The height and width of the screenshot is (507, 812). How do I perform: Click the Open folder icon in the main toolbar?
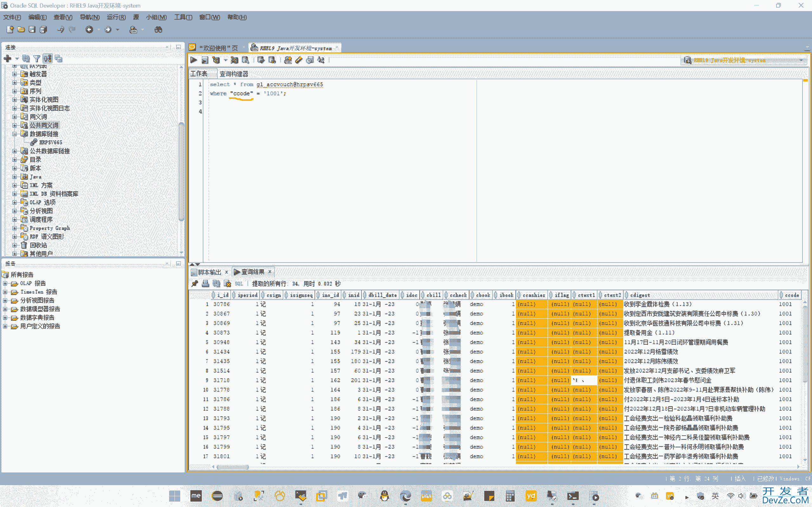tap(21, 29)
